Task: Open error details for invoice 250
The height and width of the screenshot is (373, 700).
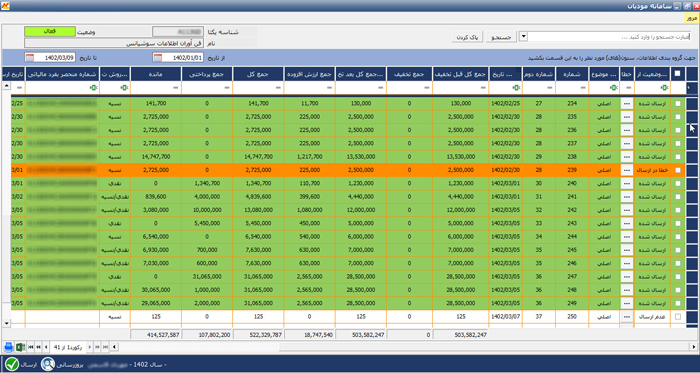Action: point(627,317)
